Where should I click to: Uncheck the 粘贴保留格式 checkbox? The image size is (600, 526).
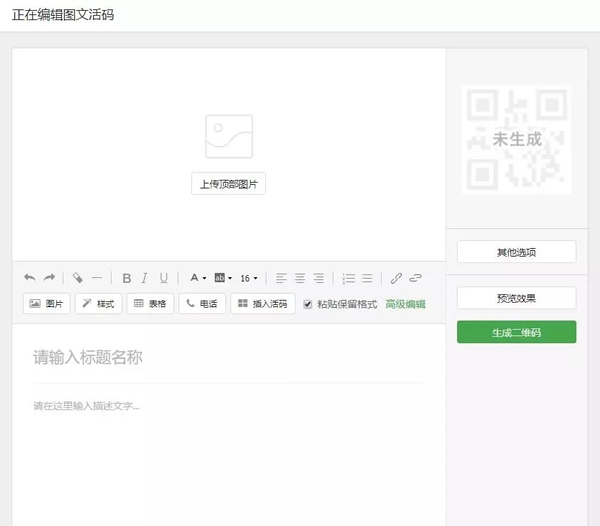tap(308, 304)
